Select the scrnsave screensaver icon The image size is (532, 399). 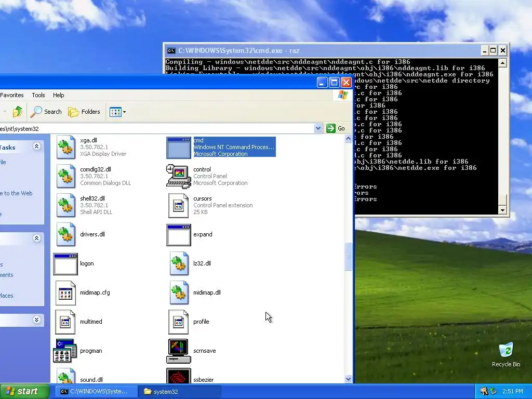click(x=179, y=351)
